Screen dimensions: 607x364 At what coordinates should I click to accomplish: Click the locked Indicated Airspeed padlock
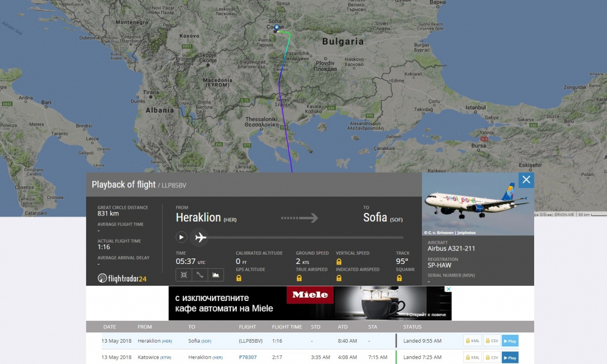339,278
